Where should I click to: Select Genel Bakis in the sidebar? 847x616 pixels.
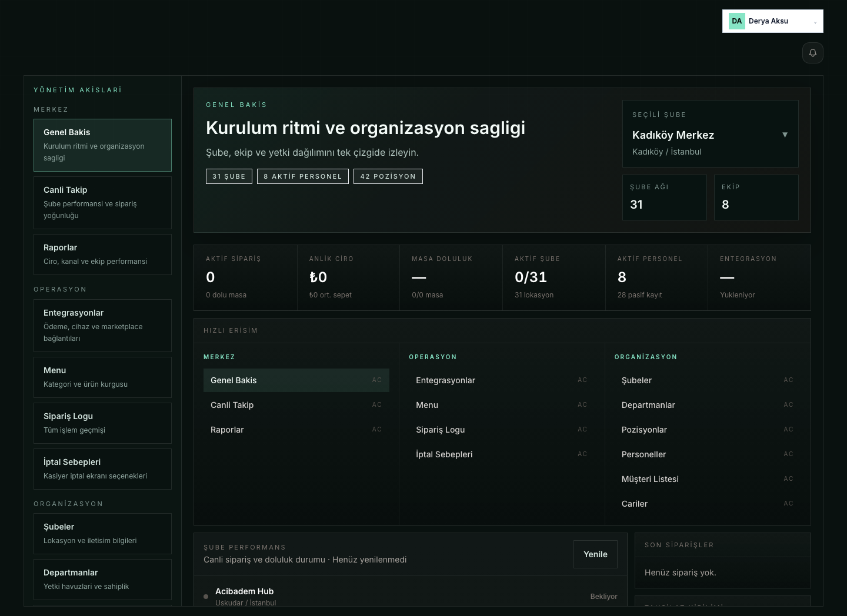tap(102, 145)
